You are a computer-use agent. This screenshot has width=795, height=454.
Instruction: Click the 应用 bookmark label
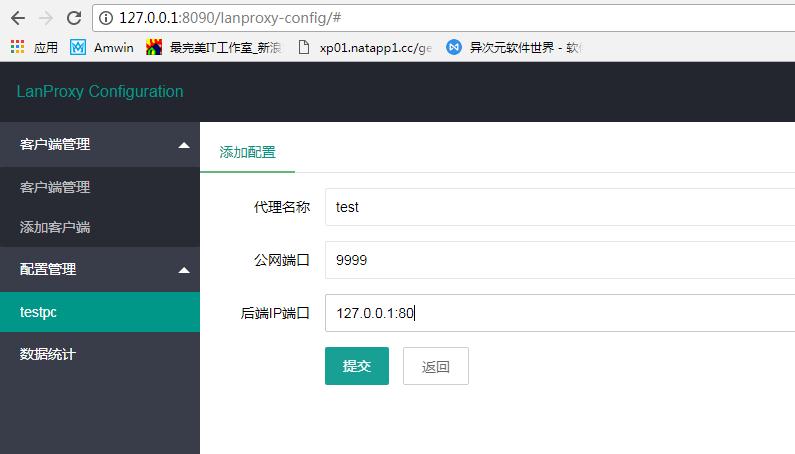(46, 48)
